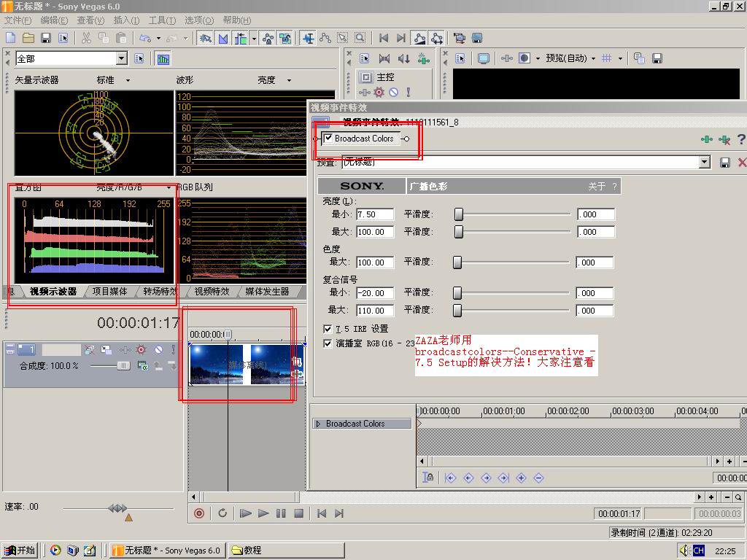Open the 工具(T) menu
The height and width of the screenshot is (560, 747).
(x=162, y=20)
